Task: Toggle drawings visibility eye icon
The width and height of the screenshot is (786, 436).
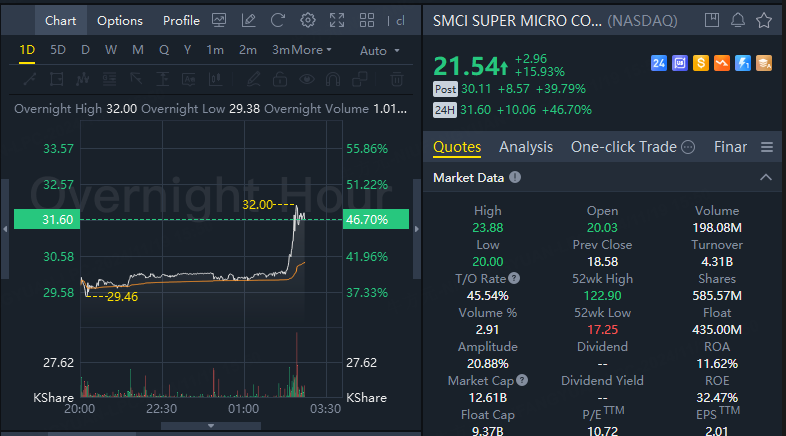Action: point(307,79)
